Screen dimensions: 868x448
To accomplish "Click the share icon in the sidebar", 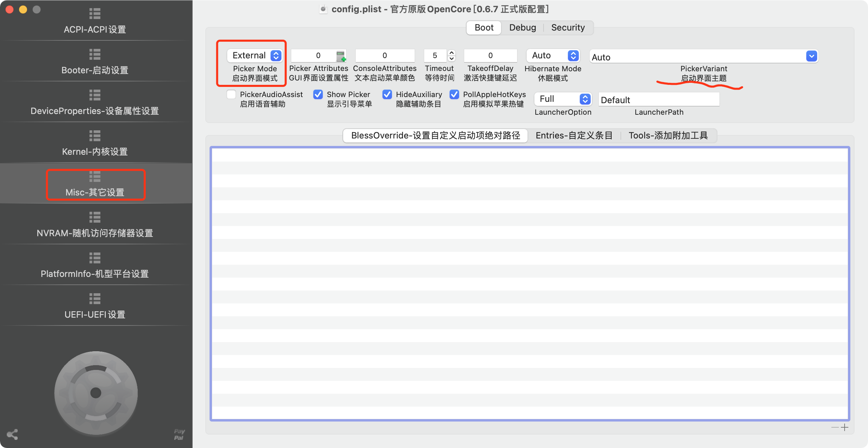I will coord(12,434).
